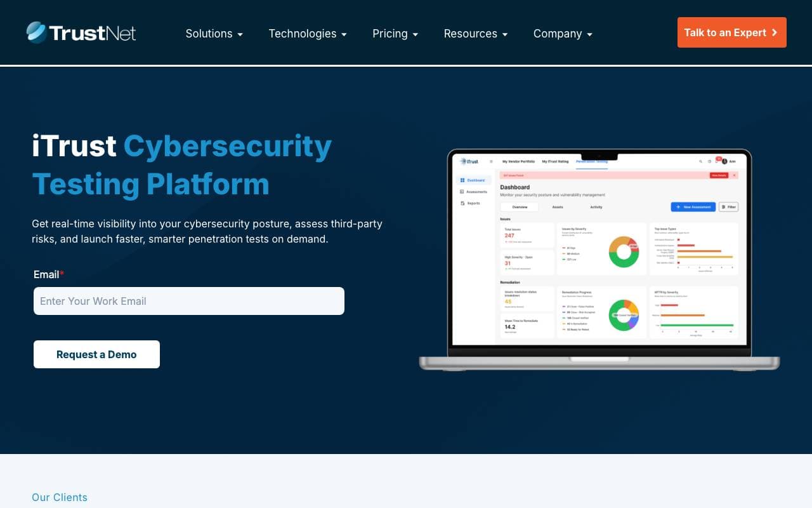
Task: Expand the Solutions menu
Action: 214,34
